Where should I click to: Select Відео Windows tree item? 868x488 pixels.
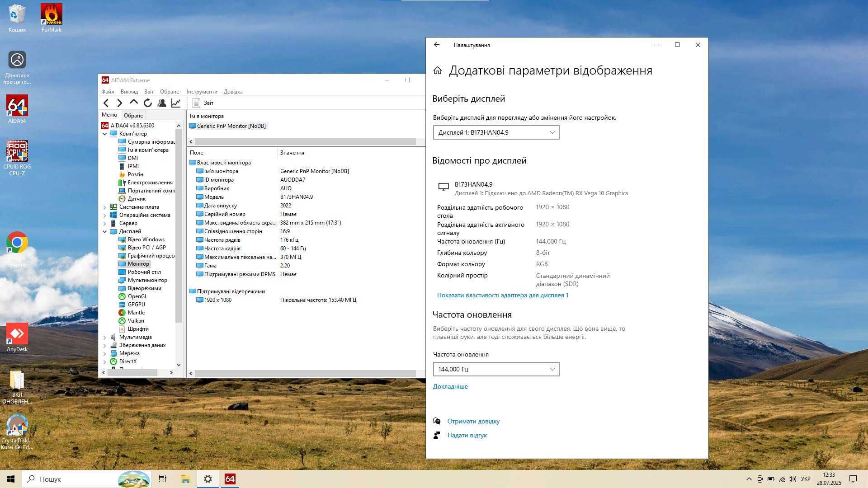pyautogui.click(x=142, y=239)
